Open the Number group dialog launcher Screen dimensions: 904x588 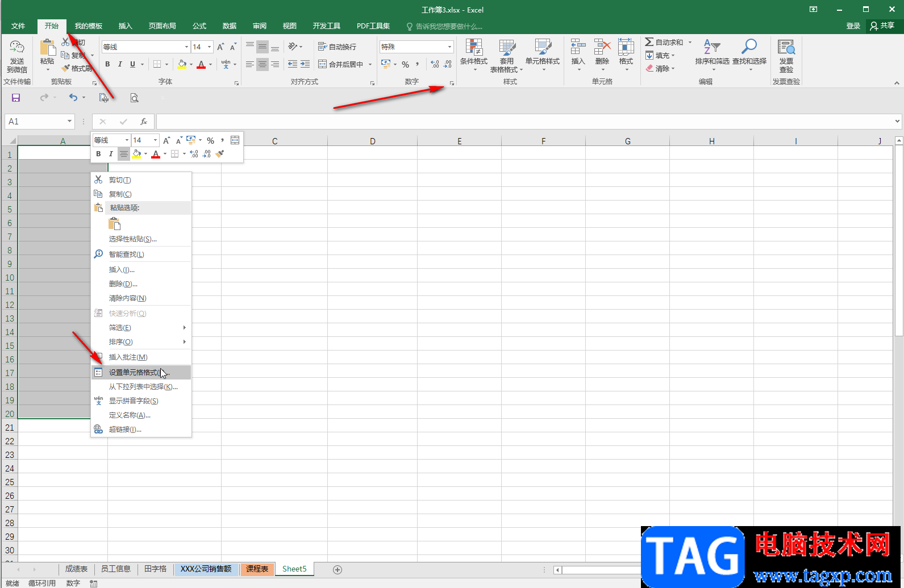452,84
